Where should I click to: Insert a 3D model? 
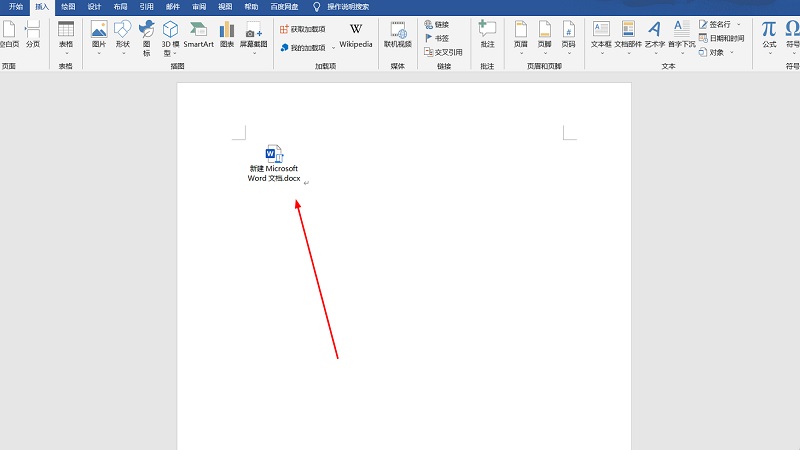coord(170,38)
